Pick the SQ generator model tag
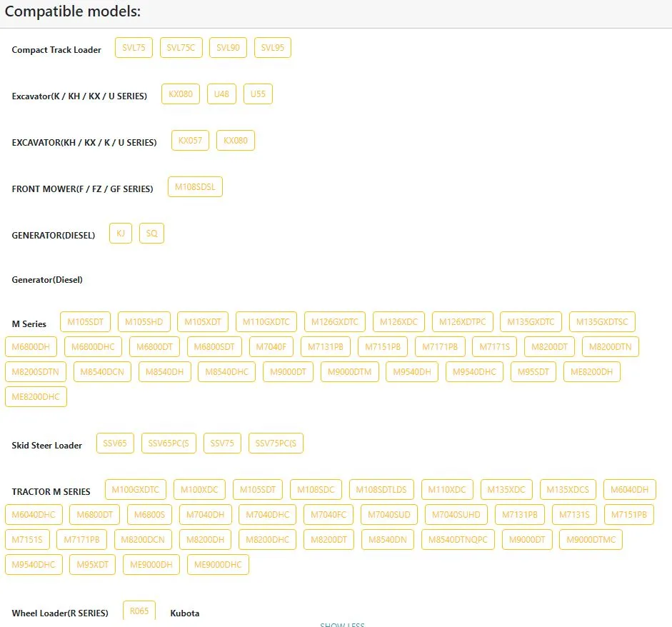 pyautogui.click(x=151, y=234)
